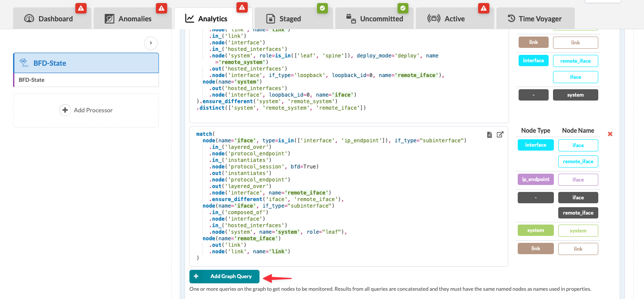
Task: Click the node(name='remote_iface') code line
Action: point(242,239)
